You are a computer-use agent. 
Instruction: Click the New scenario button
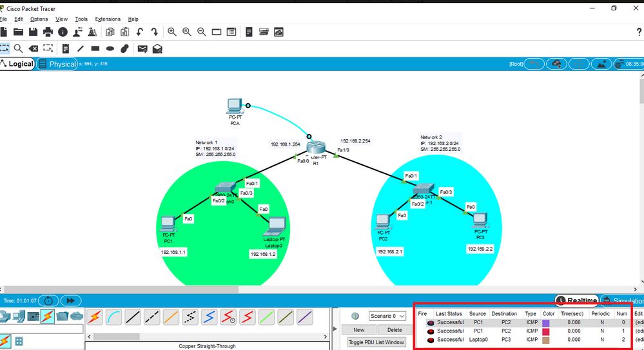click(x=359, y=330)
